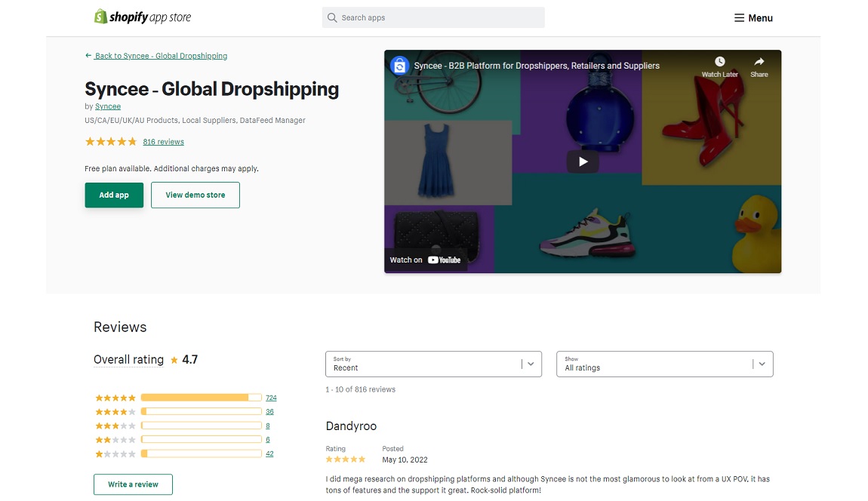Click the Write a review button

pos(133,484)
